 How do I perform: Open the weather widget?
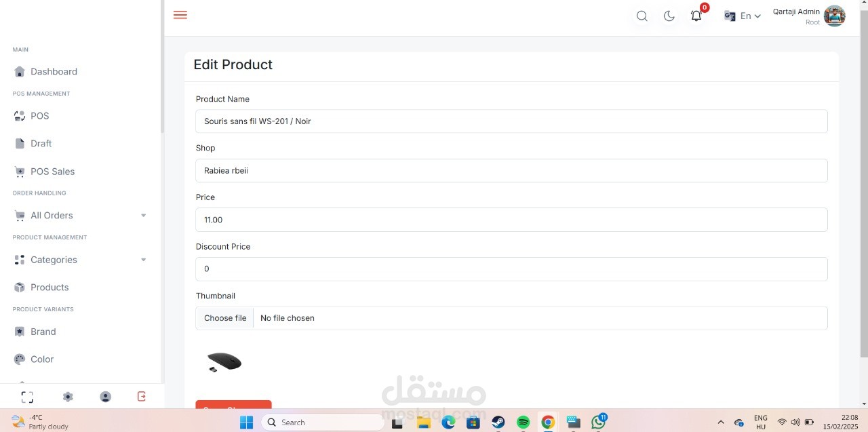click(41, 422)
